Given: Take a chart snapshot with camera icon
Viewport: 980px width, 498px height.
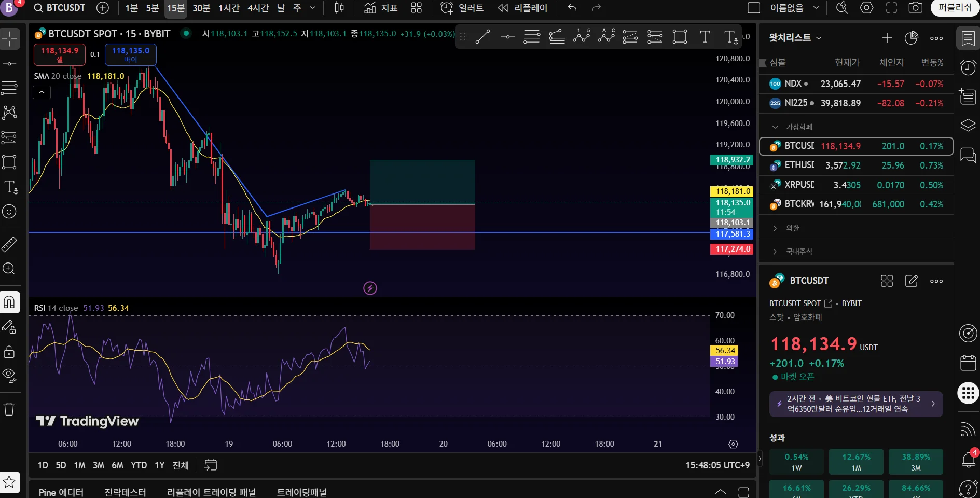Looking at the screenshot, I should [916, 8].
